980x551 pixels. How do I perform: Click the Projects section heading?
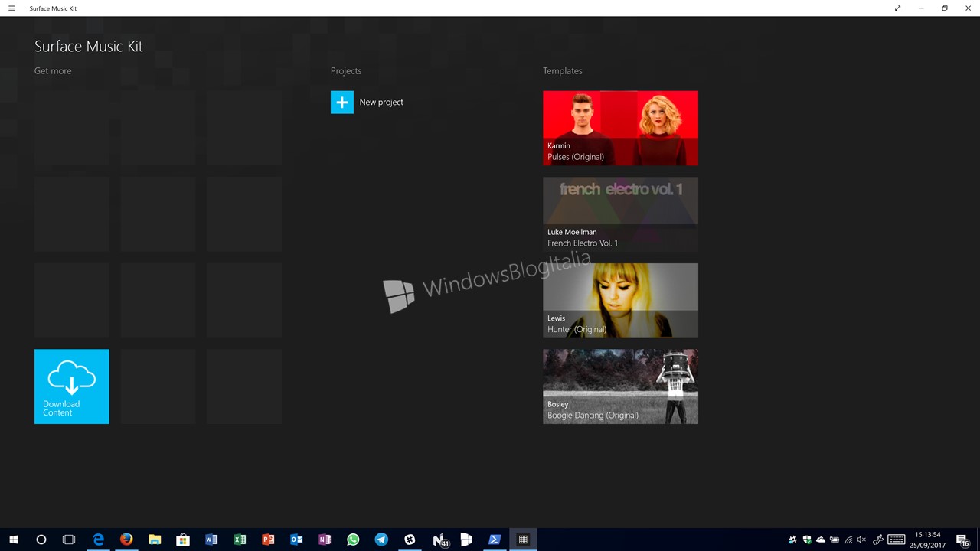click(x=346, y=70)
